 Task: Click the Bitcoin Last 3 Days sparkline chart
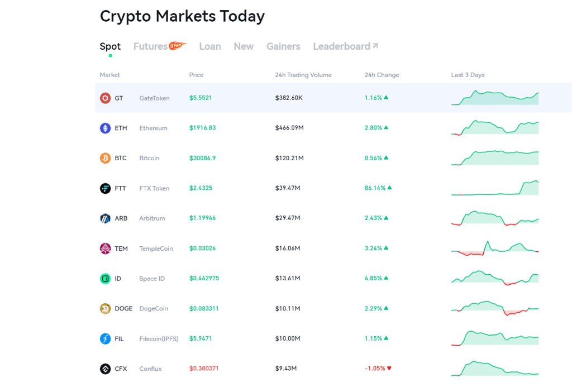(x=494, y=158)
